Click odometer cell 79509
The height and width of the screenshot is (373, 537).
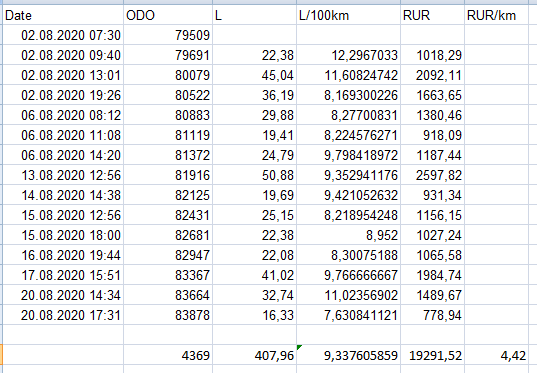click(168, 35)
